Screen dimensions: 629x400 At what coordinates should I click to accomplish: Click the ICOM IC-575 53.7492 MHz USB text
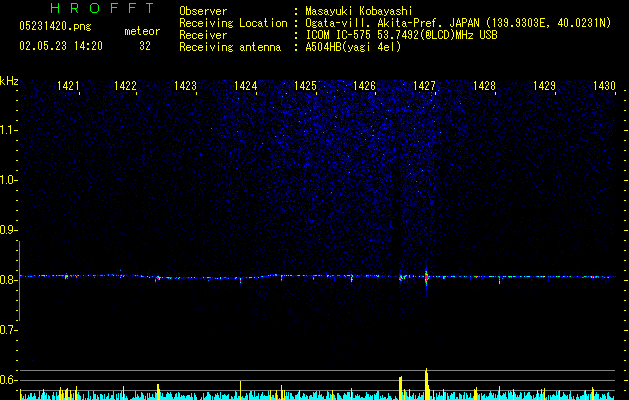click(401, 36)
